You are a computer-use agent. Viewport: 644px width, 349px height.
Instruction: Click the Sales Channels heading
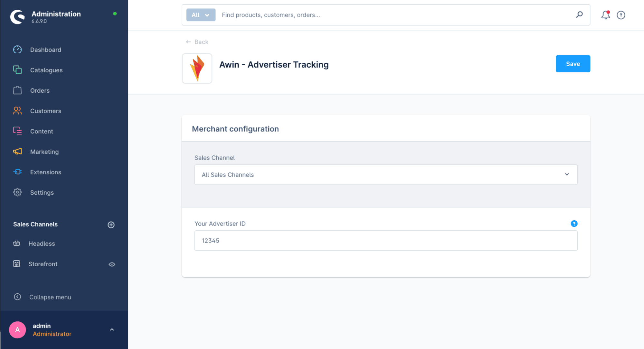coord(35,224)
